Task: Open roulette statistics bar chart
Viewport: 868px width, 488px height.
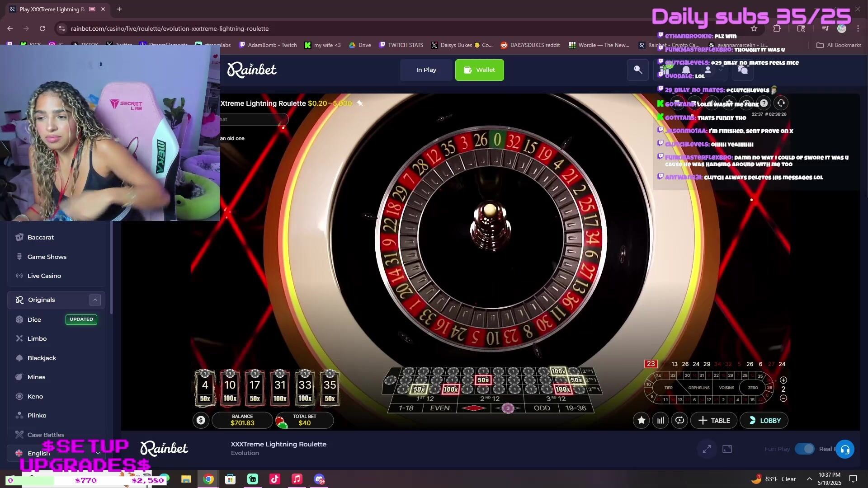Action: [660, 421]
